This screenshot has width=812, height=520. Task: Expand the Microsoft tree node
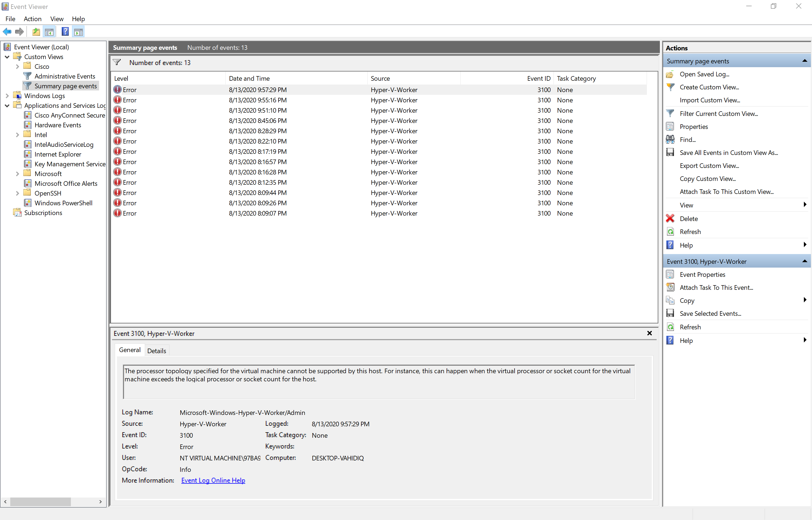coord(17,174)
